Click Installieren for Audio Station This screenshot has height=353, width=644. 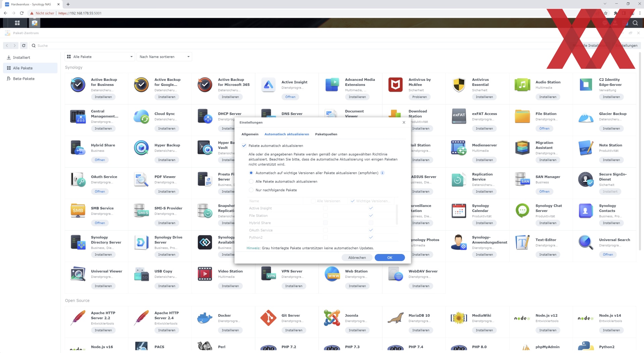(548, 97)
